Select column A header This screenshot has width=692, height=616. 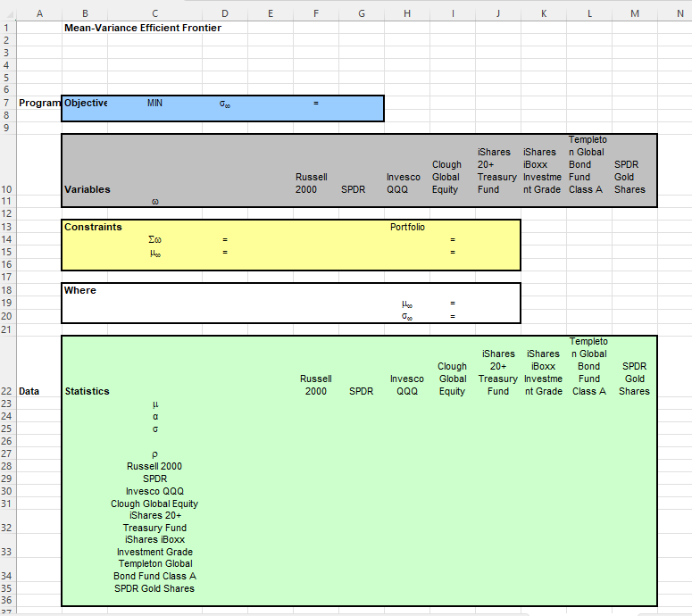[39, 13]
